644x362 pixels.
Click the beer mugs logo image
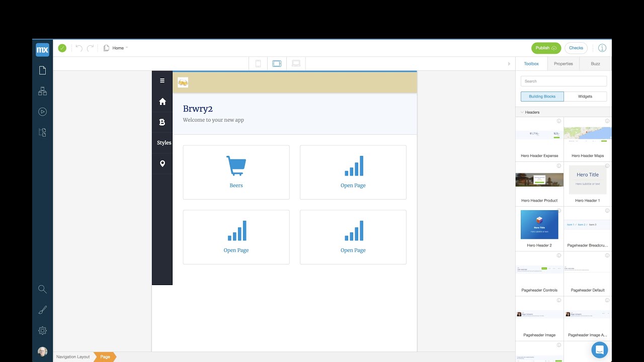click(x=183, y=82)
